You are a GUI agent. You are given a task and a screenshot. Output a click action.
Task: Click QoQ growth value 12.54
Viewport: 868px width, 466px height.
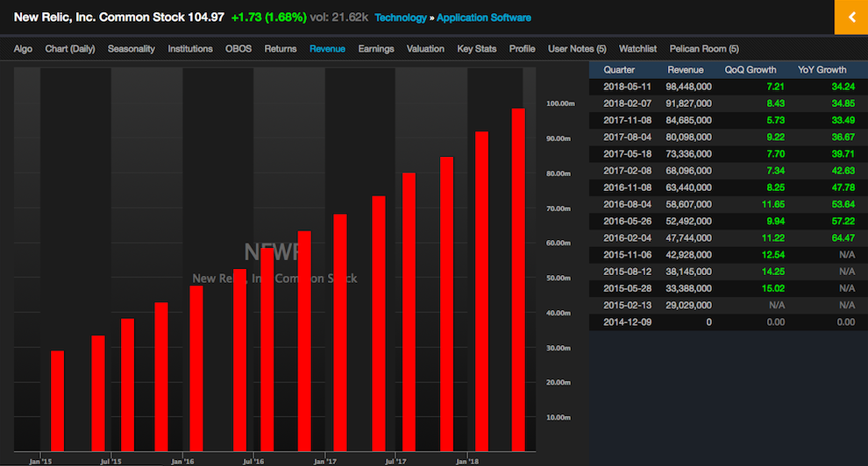click(772, 255)
